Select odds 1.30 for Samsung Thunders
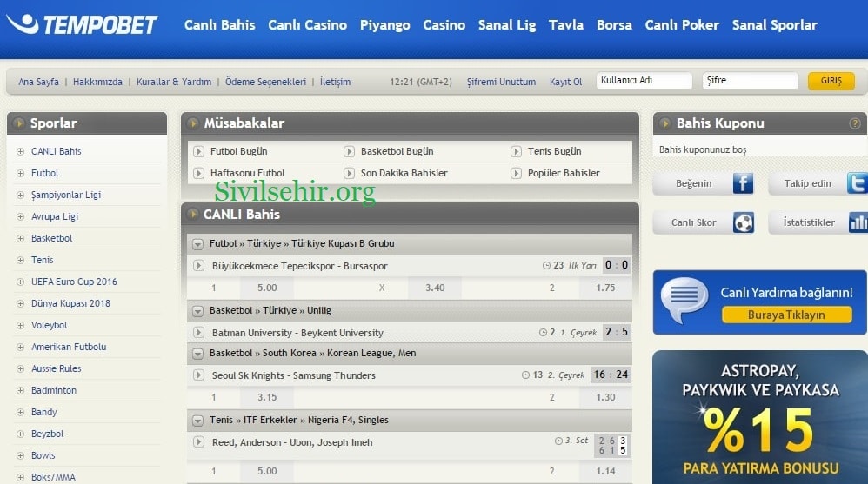Image resolution: width=868 pixels, height=484 pixels. (x=605, y=398)
